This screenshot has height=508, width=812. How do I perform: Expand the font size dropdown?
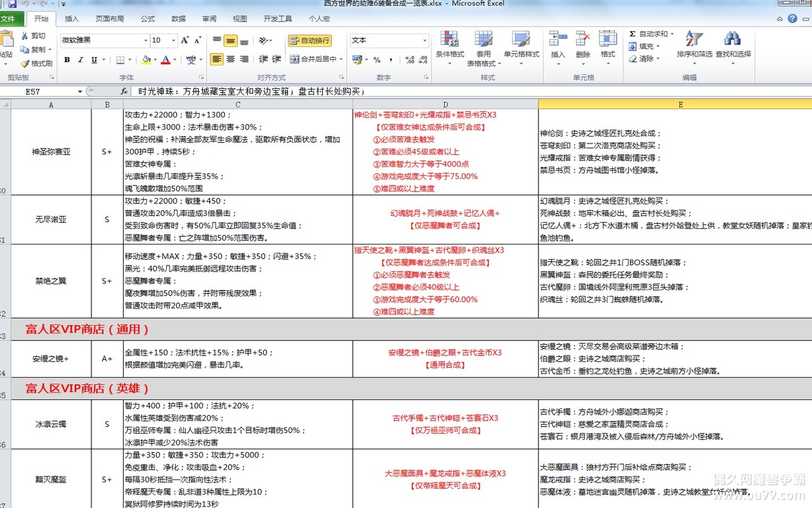173,41
